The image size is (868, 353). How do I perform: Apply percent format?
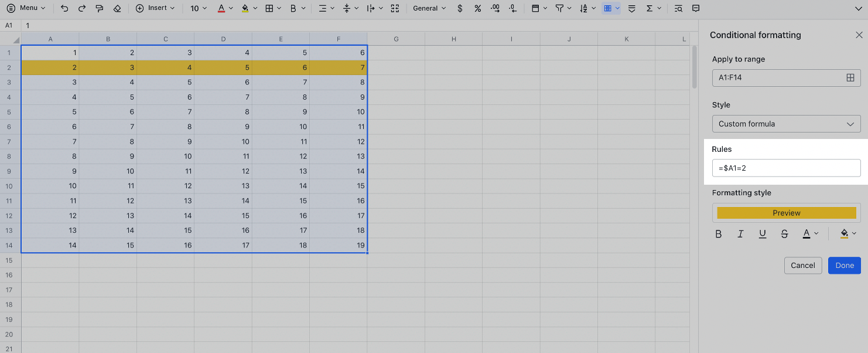(477, 8)
